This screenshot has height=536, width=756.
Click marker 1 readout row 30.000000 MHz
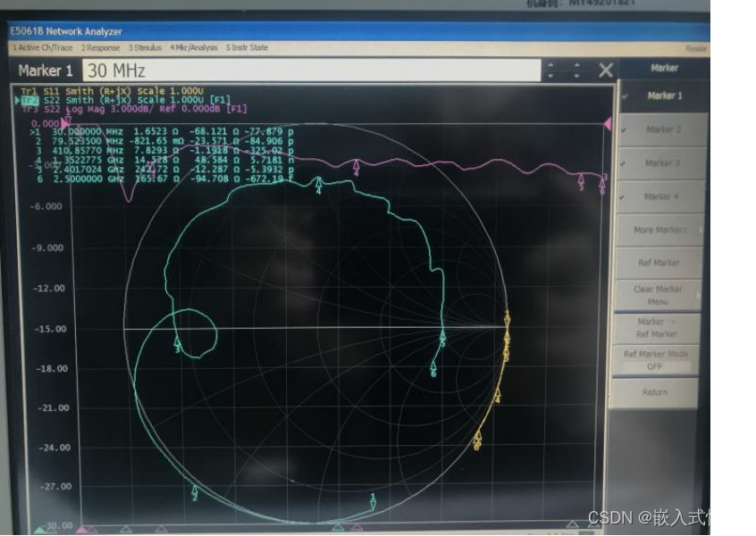[162, 131]
